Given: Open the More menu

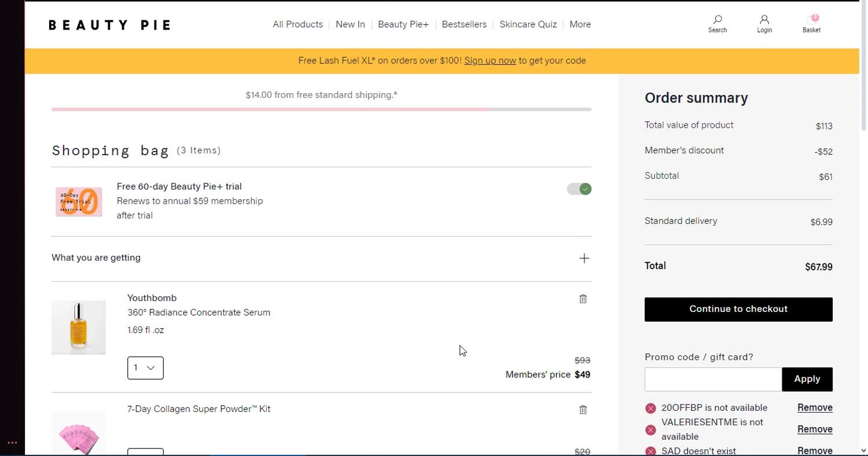Looking at the screenshot, I should tap(580, 24).
